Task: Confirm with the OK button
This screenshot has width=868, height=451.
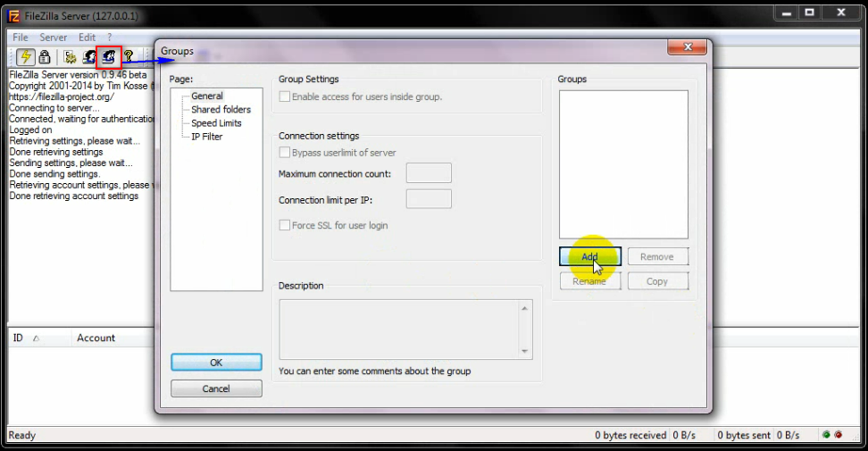Action: click(x=216, y=363)
